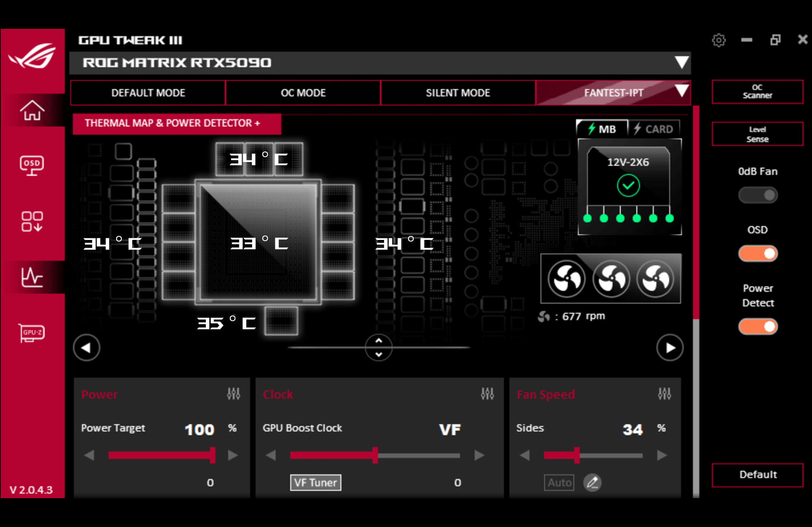This screenshot has width=812, height=527.
Task: Open the ROG MATRIX RTX5090 card dropdown
Action: [x=682, y=63]
